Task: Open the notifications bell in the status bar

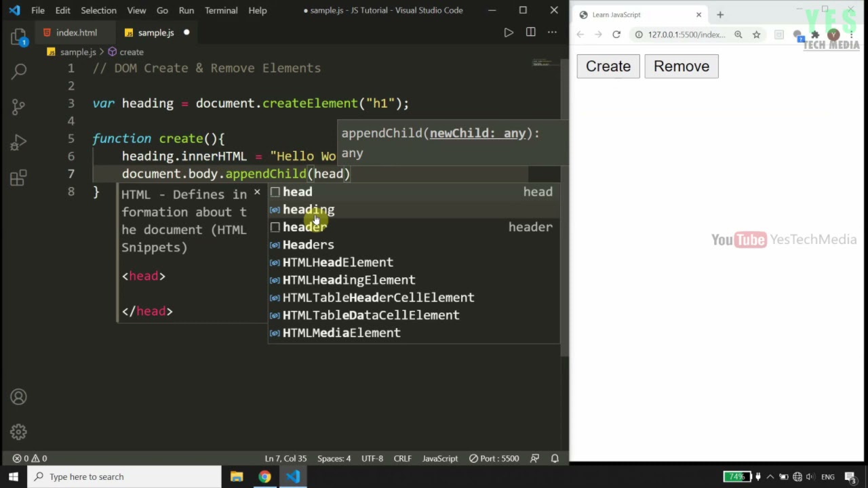Action: pyautogui.click(x=555, y=459)
